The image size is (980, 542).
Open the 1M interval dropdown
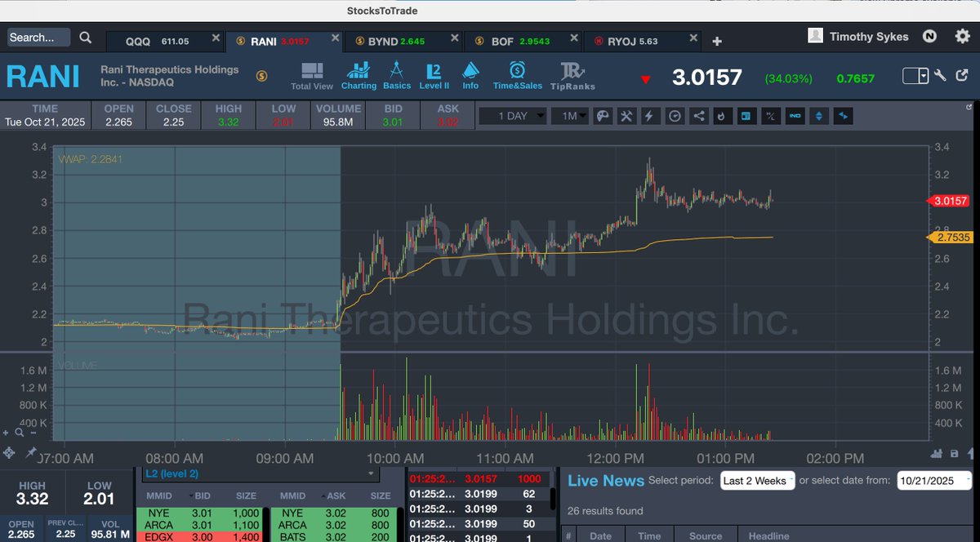(571, 116)
